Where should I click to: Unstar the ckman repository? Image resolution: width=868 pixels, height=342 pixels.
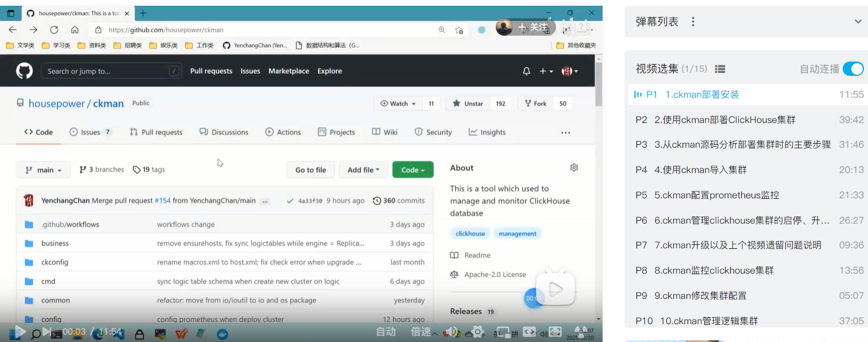coord(468,103)
